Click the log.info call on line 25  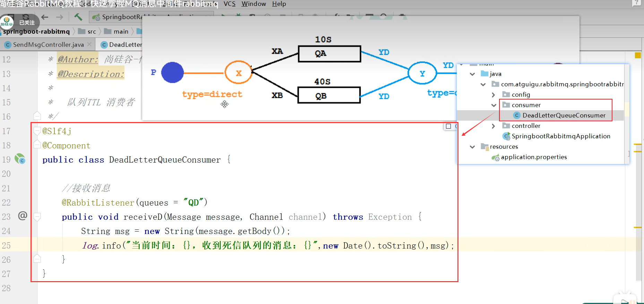[x=101, y=246]
